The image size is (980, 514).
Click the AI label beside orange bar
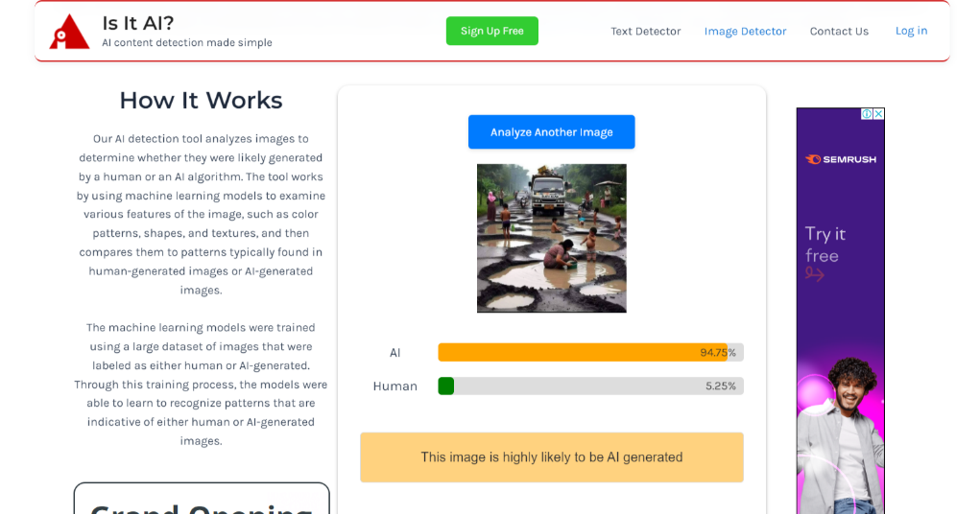click(x=395, y=353)
